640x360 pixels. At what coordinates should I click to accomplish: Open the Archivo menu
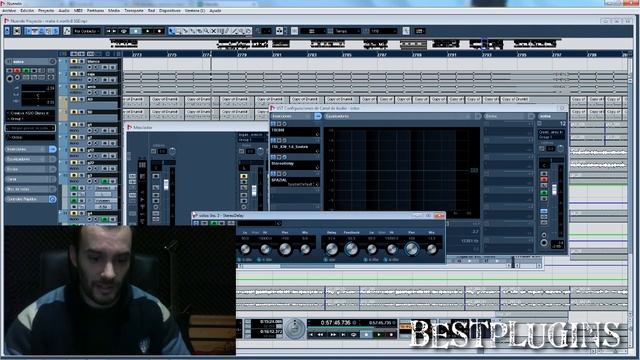(x=9, y=11)
